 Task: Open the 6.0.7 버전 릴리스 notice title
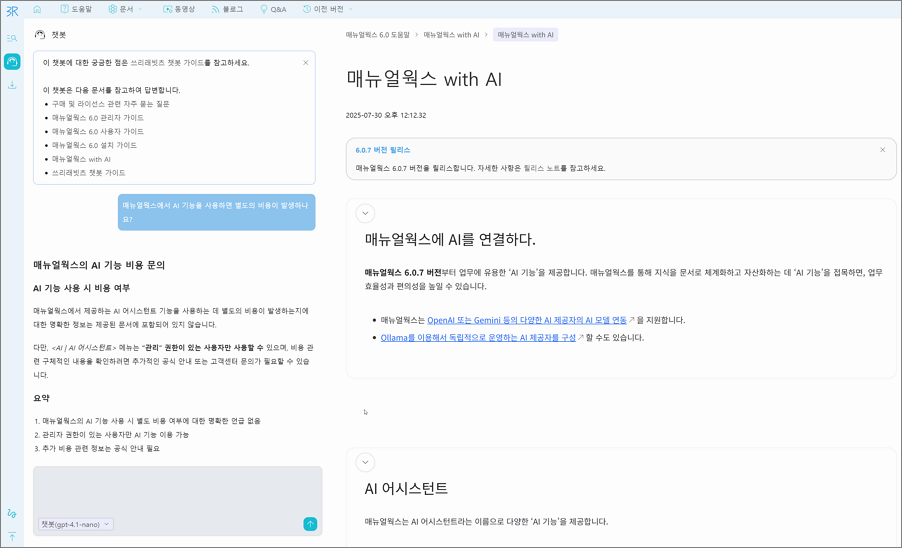click(383, 150)
